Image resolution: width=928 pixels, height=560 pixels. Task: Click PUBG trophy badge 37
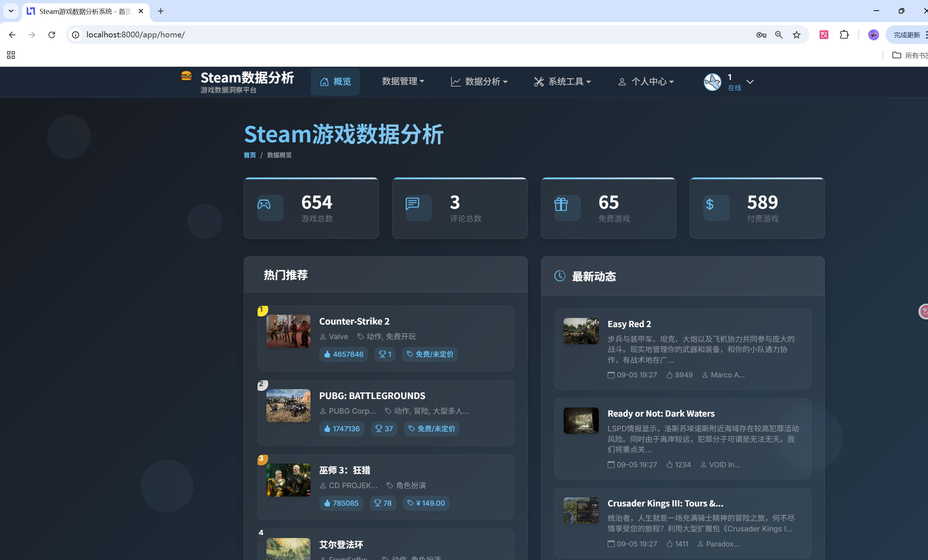pos(384,429)
